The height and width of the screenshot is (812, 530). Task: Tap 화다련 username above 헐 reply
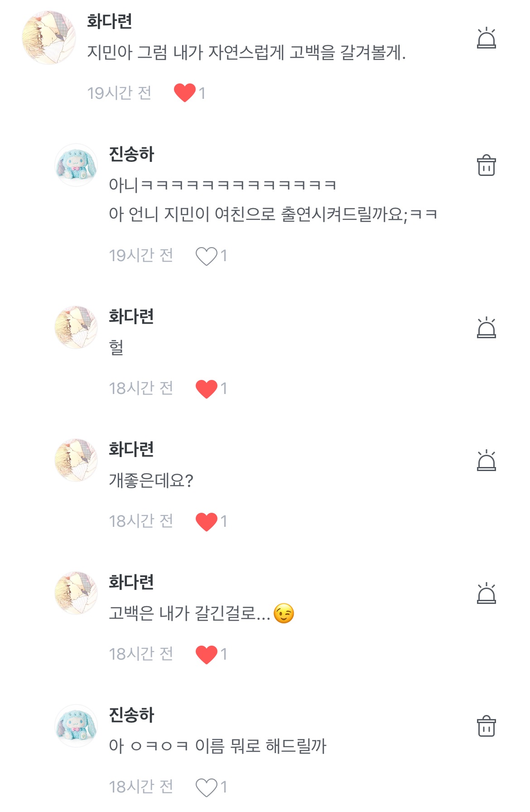click(131, 316)
